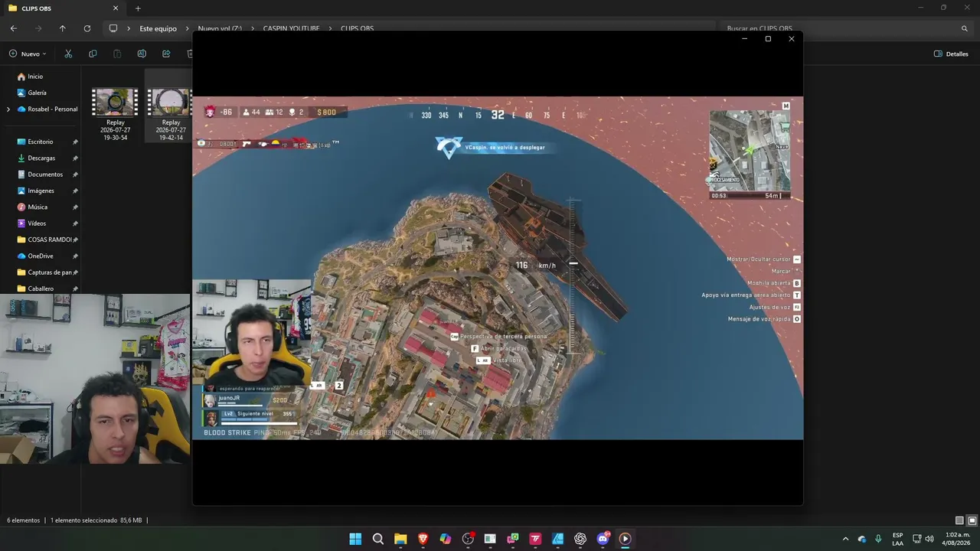
Task: Close the video player window
Action: coord(792,39)
